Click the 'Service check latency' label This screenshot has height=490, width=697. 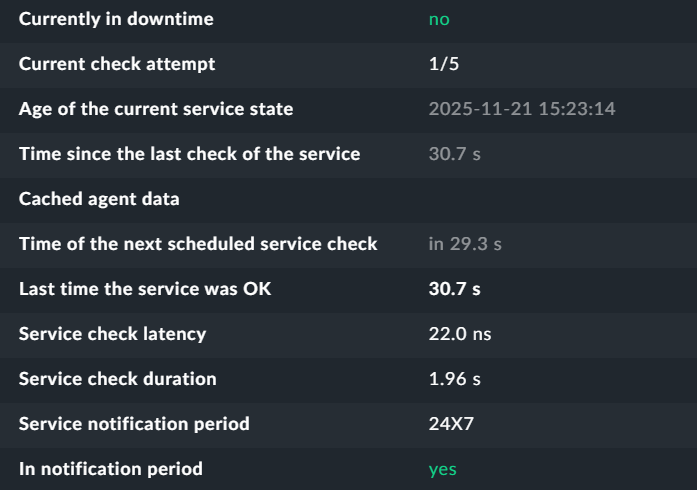tap(112, 334)
